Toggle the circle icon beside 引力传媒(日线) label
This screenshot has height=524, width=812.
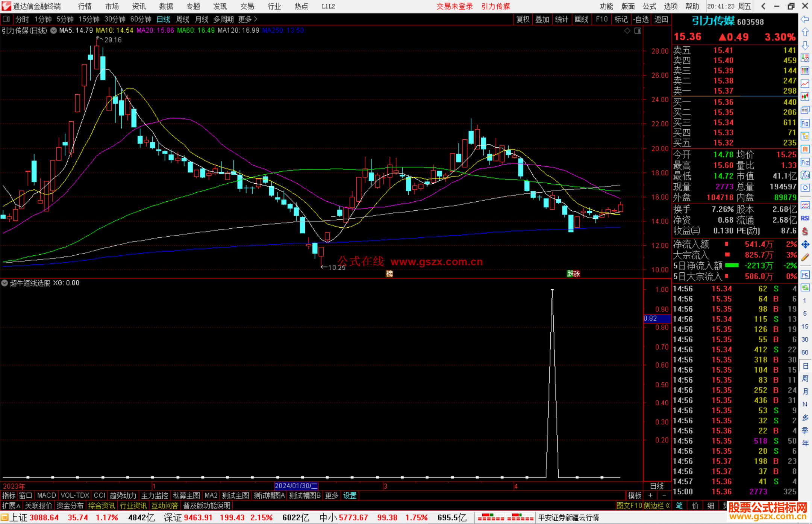coord(54,30)
